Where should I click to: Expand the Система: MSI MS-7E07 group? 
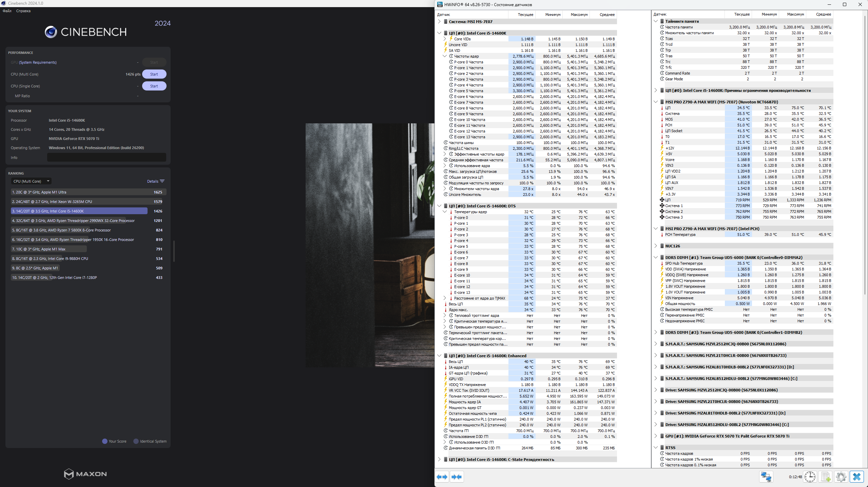(x=439, y=21)
